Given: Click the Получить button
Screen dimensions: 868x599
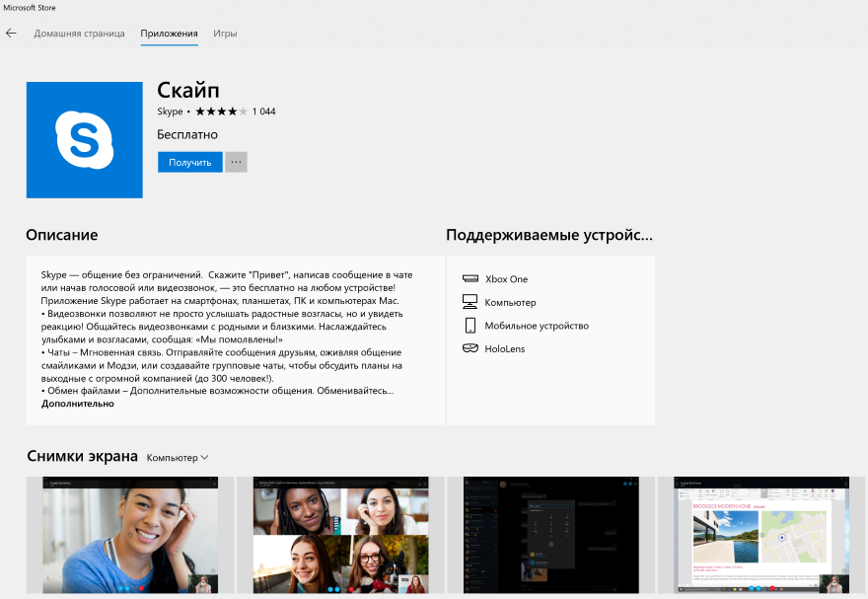Looking at the screenshot, I should point(189,162).
